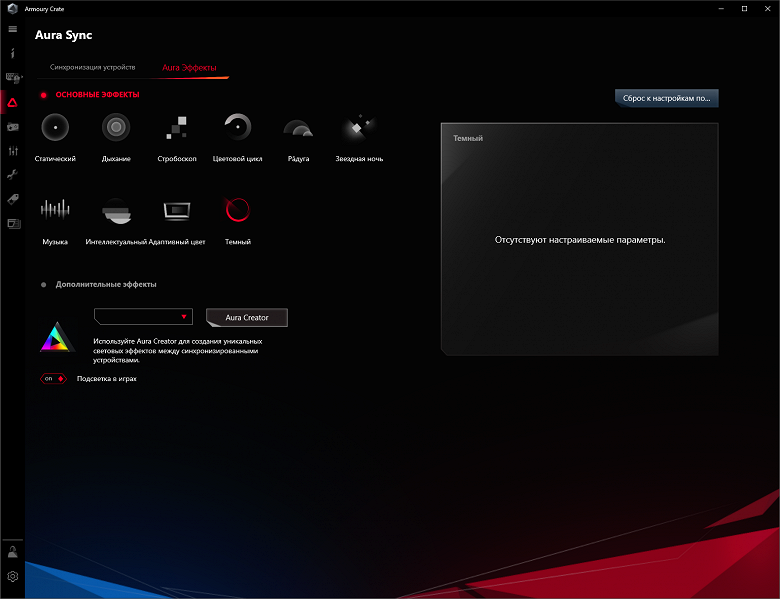Screen dimensions: 780x599
Task: Choose the Звездная ночь effect icon
Action: [359, 127]
